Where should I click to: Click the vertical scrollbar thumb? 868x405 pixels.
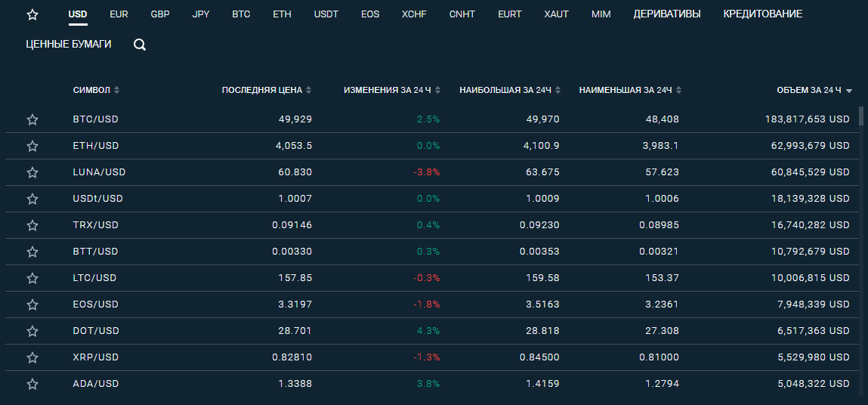tap(860, 116)
